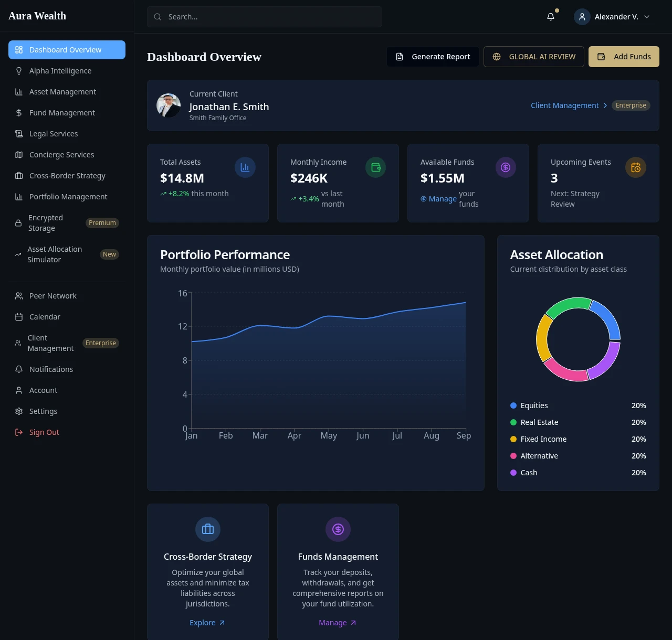Click Manage link in Available Funds card
This screenshot has height=640, width=672.
[438, 199]
